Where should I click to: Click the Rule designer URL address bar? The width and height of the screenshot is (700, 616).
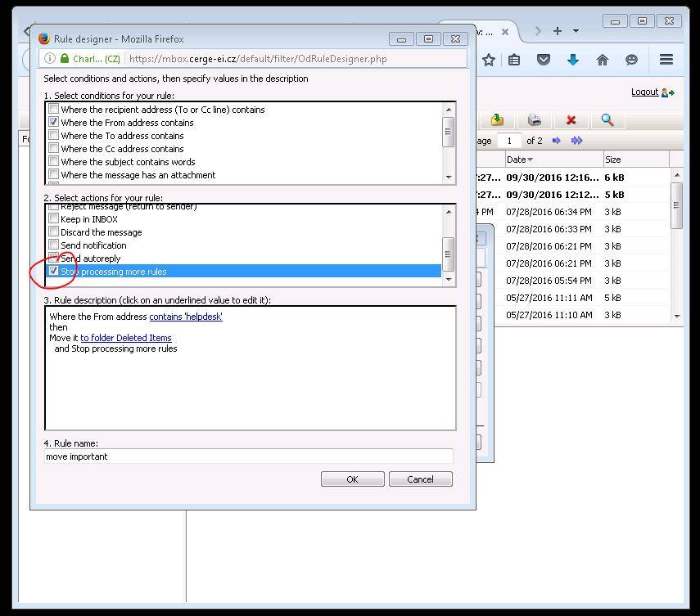pyautogui.click(x=257, y=59)
